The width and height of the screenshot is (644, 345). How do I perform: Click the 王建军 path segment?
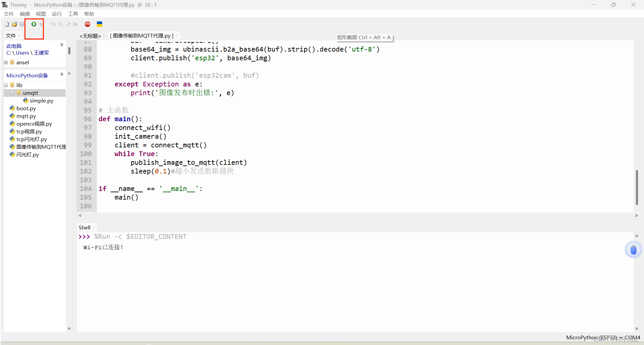pos(42,53)
